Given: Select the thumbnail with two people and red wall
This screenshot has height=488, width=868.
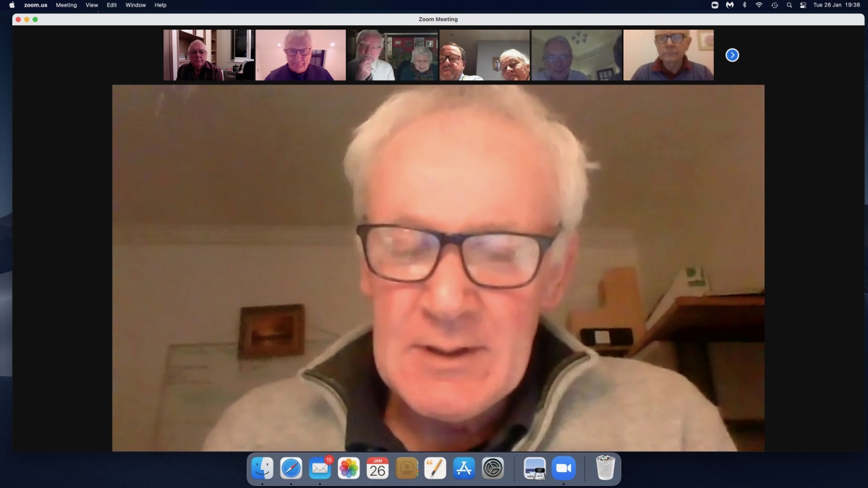Looking at the screenshot, I should point(392,55).
